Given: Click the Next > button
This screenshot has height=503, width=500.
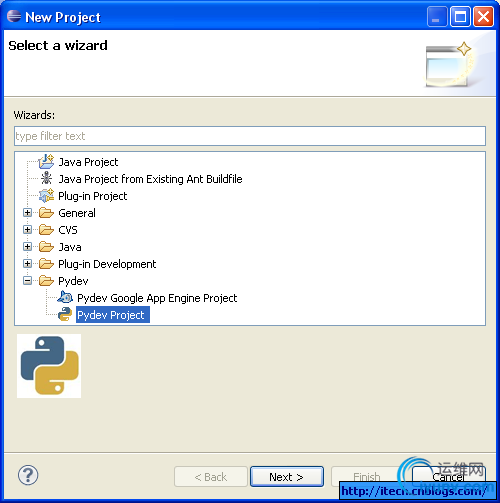Looking at the screenshot, I should coord(287,477).
